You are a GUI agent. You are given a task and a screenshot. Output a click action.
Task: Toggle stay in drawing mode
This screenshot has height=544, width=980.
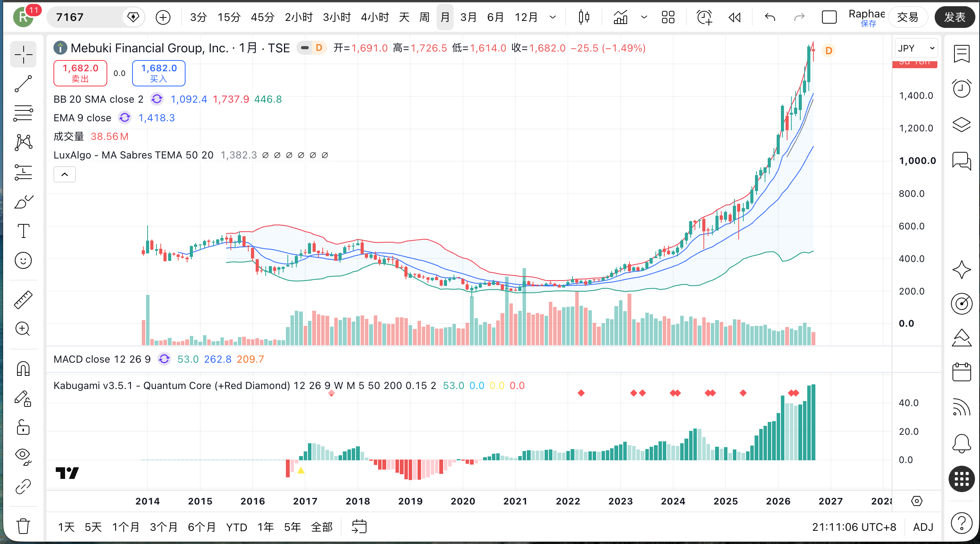point(23,398)
